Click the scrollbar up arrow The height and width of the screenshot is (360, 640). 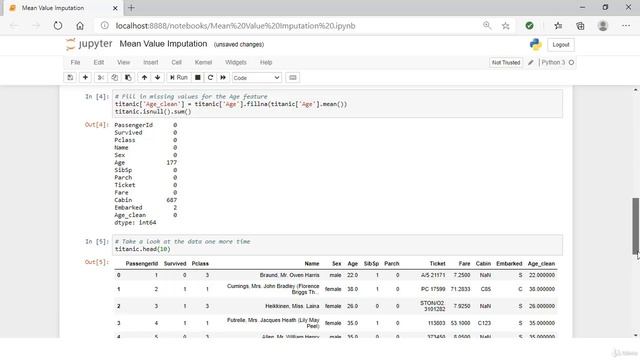pos(636,89)
